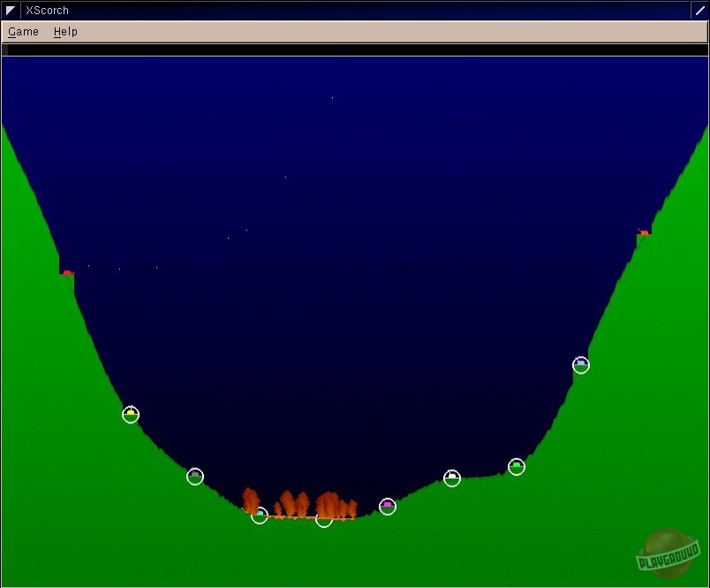Click the window menu button left of XScorch title
The image size is (710, 588).
11,11
